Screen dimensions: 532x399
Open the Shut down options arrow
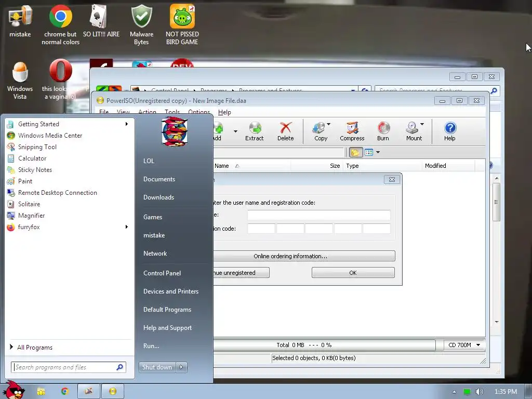click(x=181, y=367)
